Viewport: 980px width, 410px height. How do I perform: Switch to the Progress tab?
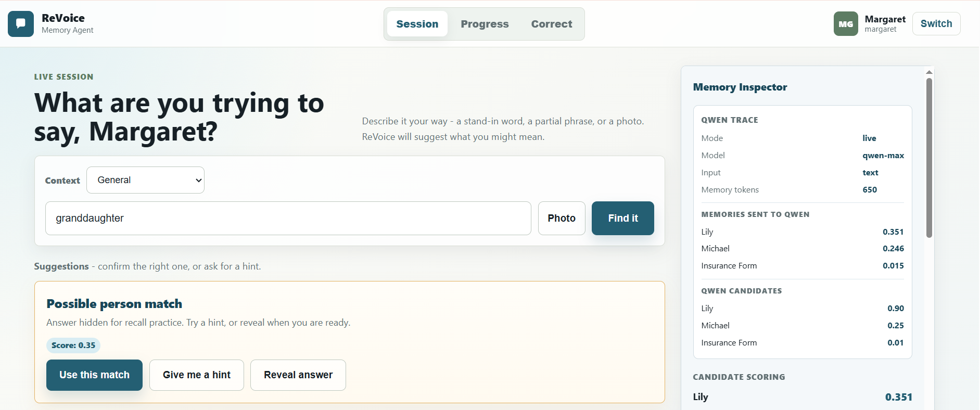click(x=485, y=24)
